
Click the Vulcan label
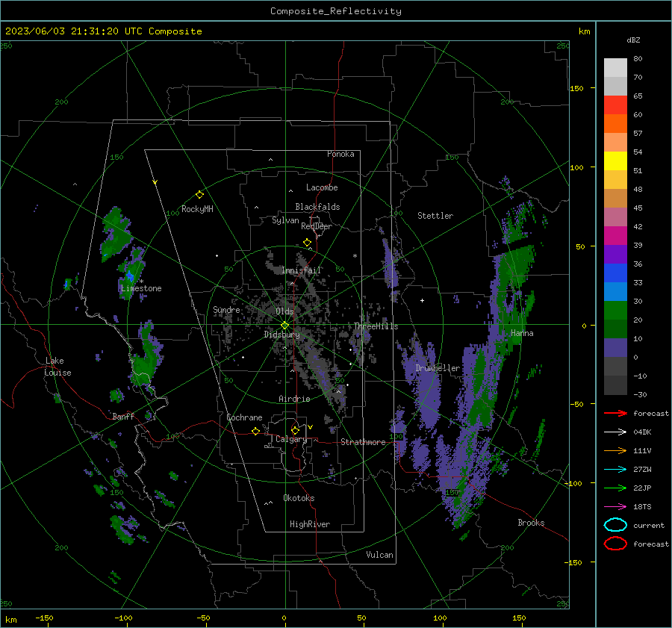(x=380, y=555)
